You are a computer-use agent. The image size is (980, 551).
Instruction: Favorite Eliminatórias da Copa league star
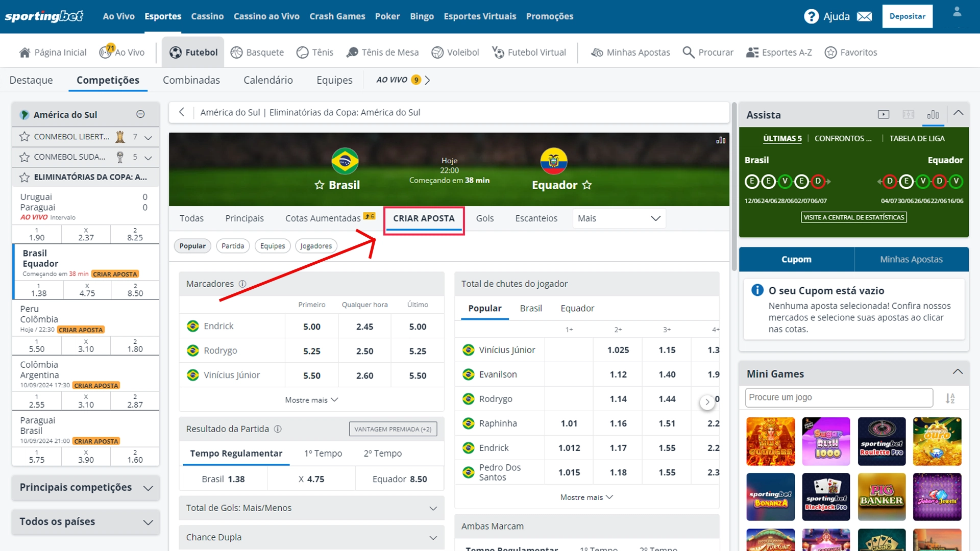(x=24, y=177)
